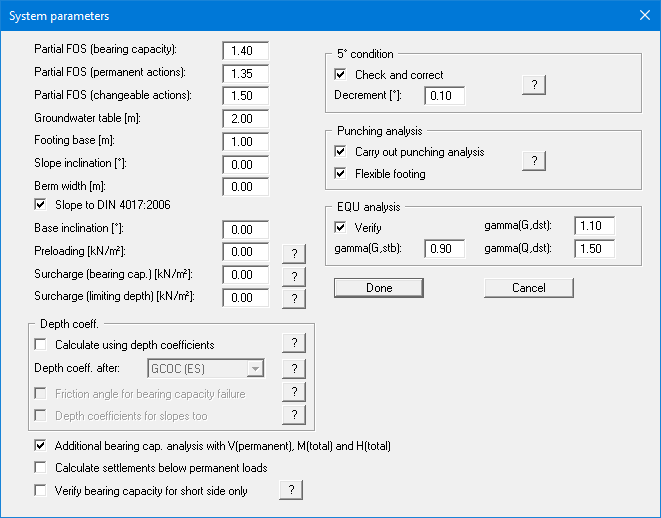Toggle Calculate settlements below permanent loads
Screen dimensions: 661x518
point(40,467)
